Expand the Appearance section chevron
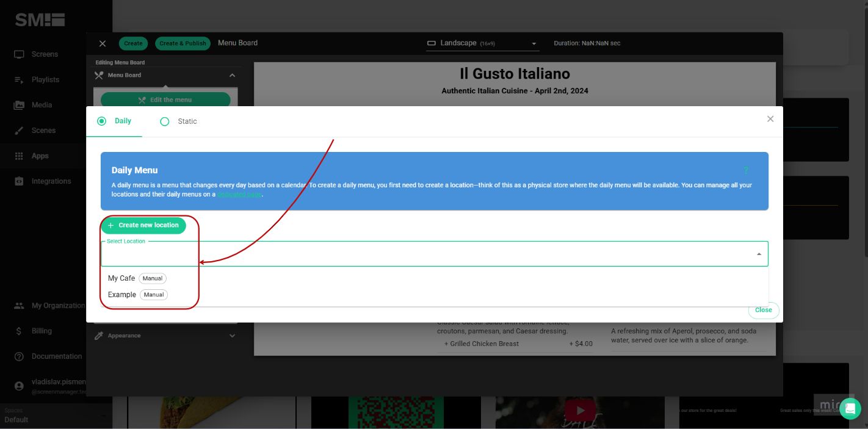This screenshot has height=429, width=868. [x=232, y=336]
